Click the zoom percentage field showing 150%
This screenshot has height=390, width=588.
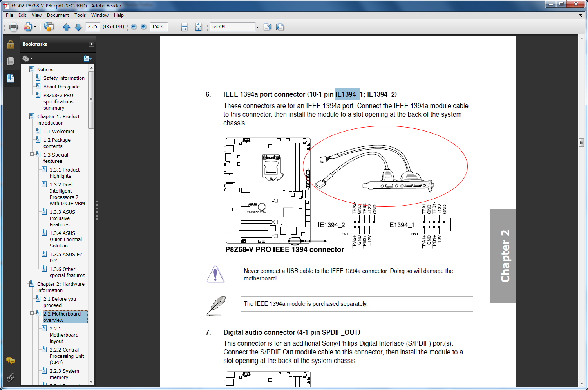pos(158,27)
